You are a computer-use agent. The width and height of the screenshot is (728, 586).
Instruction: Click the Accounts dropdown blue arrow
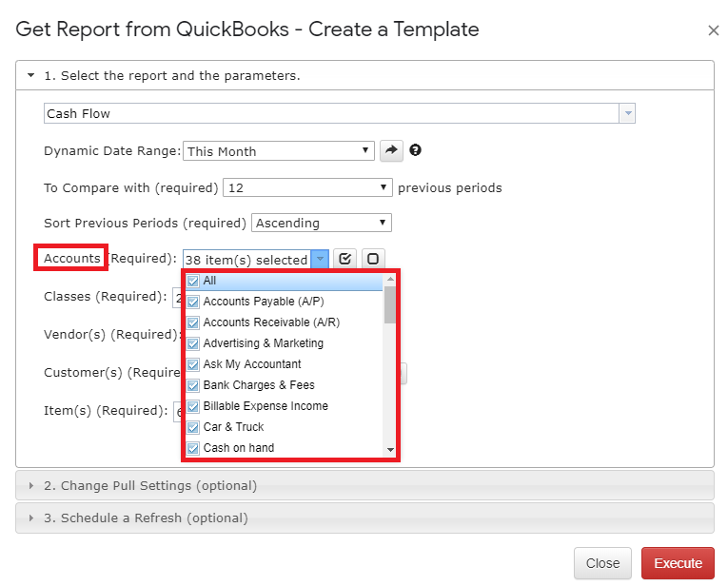tap(320, 259)
